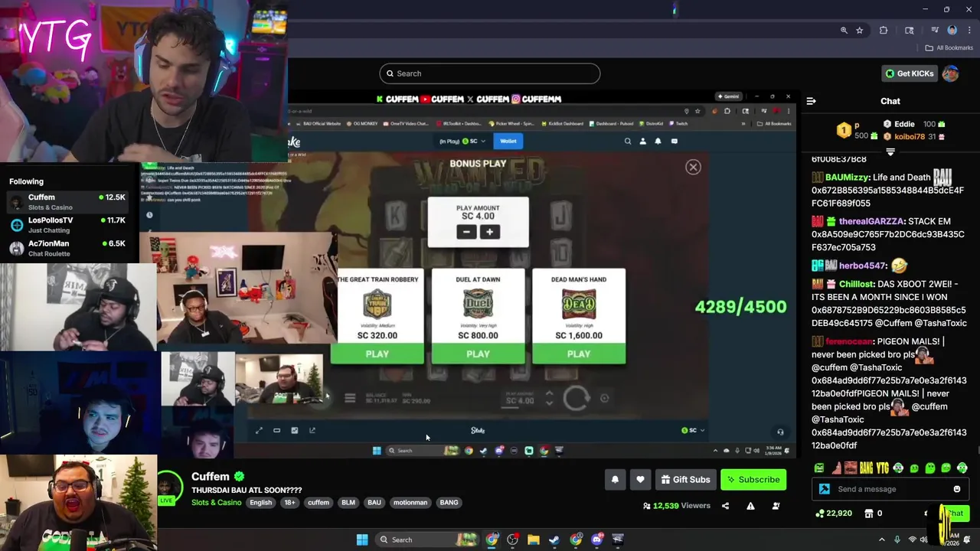980x551 pixels.
Task: Subscribe to Cuffem channel
Action: coord(753,480)
